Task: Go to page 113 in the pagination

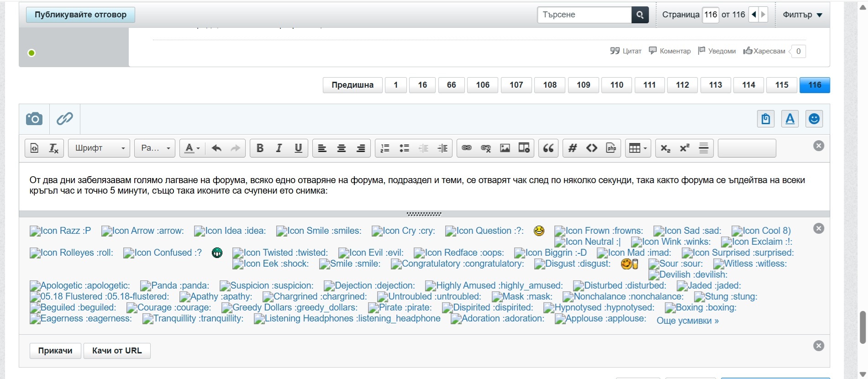Action: coord(715,85)
